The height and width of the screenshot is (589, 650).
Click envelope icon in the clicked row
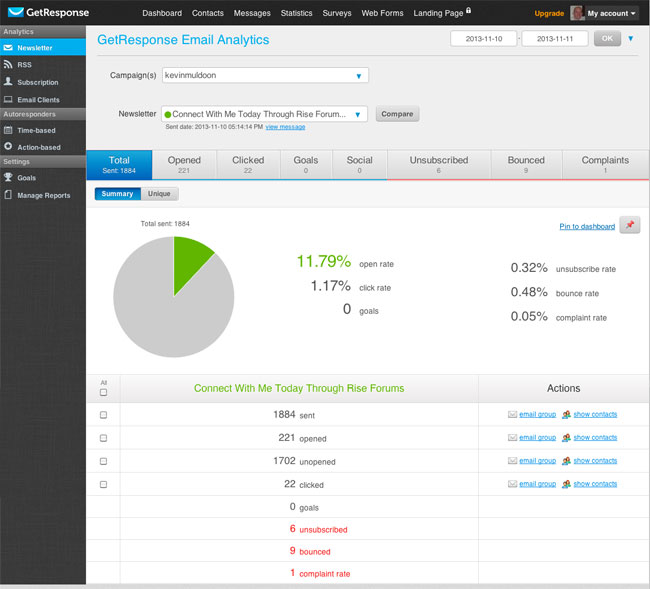click(512, 484)
